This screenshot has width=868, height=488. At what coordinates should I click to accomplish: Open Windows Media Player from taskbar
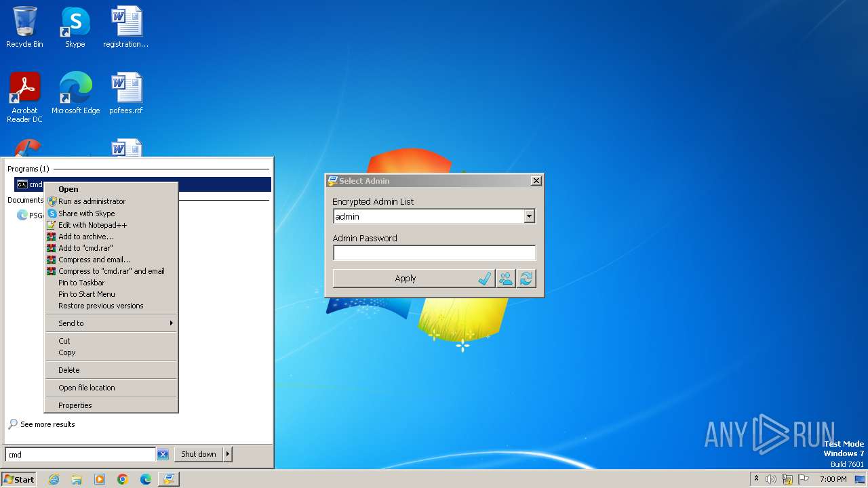click(x=100, y=479)
